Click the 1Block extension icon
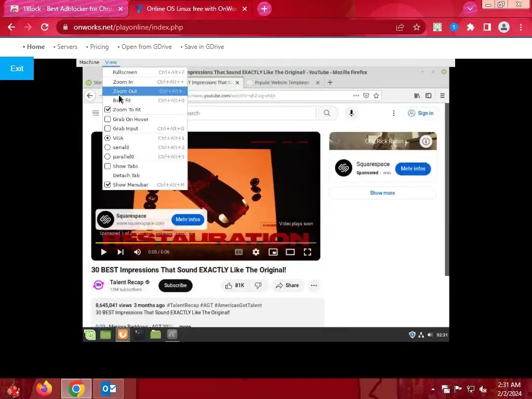Screen dimensions: 532x399 tap(454, 27)
